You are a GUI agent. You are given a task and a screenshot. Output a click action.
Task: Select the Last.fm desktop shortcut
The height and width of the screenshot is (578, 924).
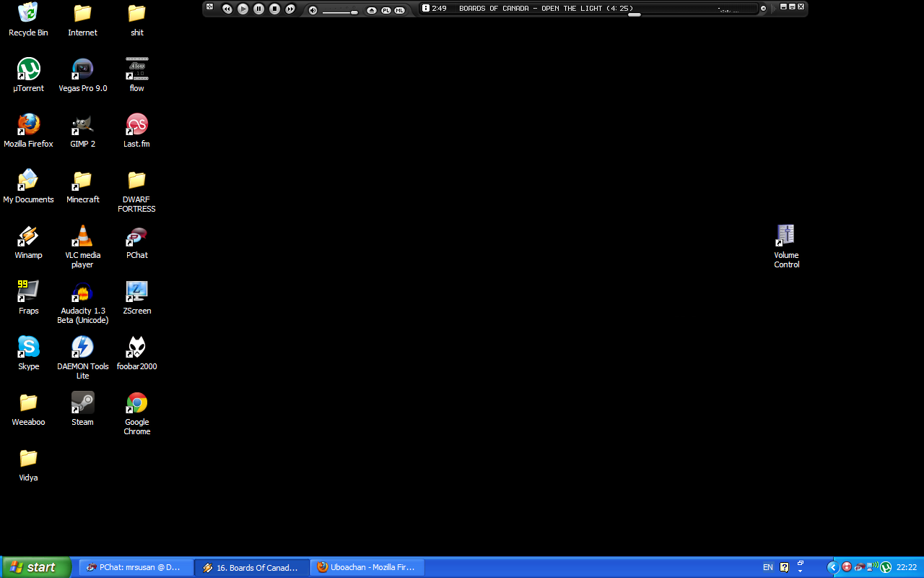point(136,131)
